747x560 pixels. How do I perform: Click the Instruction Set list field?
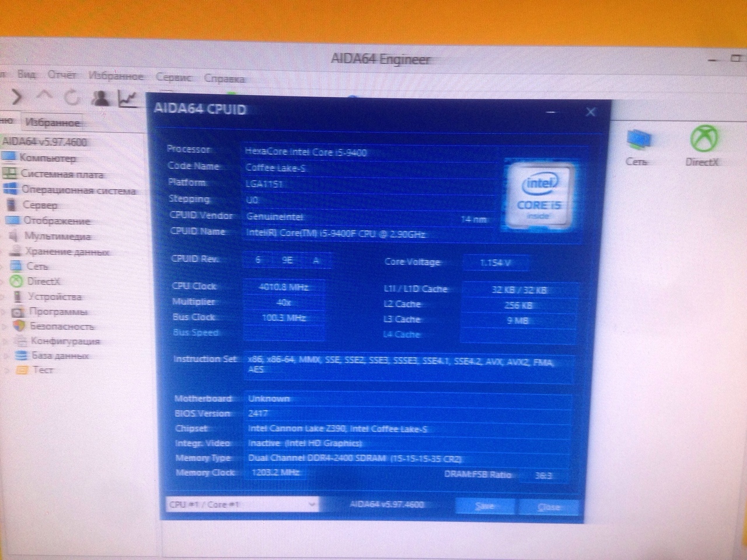pyautogui.click(x=409, y=369)
